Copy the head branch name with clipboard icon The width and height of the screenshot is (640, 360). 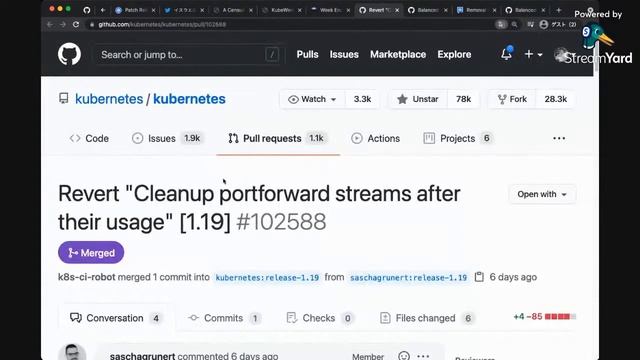pyautogui.click(x=479, y=277)
